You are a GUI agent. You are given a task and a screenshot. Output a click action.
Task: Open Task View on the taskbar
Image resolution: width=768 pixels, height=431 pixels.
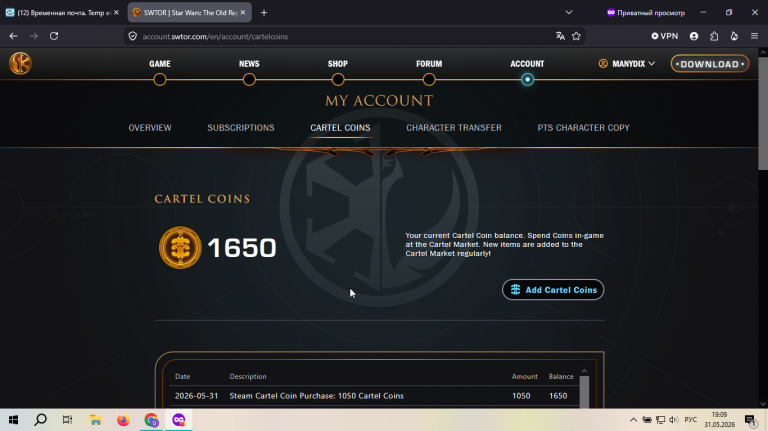pyautogui.click(x=68, y=420)
